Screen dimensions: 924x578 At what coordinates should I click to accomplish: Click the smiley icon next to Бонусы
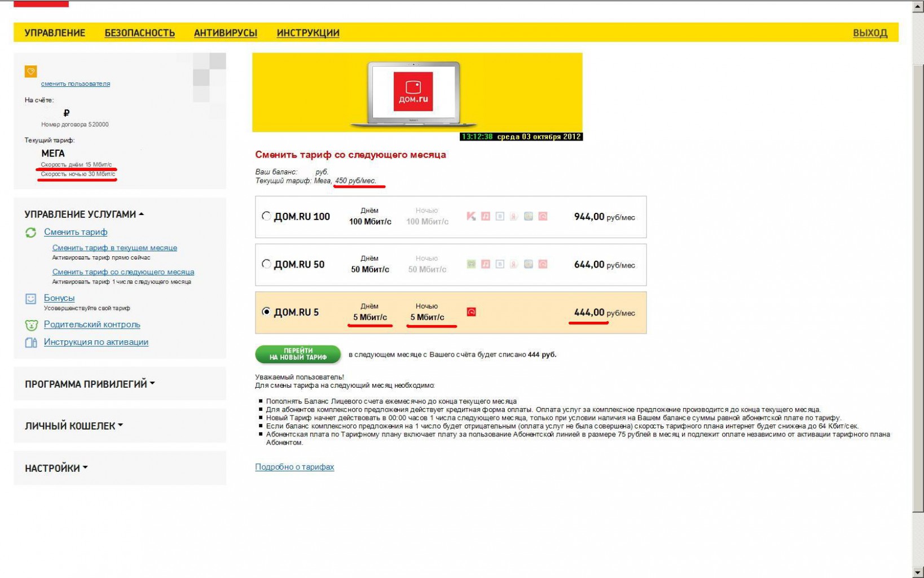click(31, 299)
